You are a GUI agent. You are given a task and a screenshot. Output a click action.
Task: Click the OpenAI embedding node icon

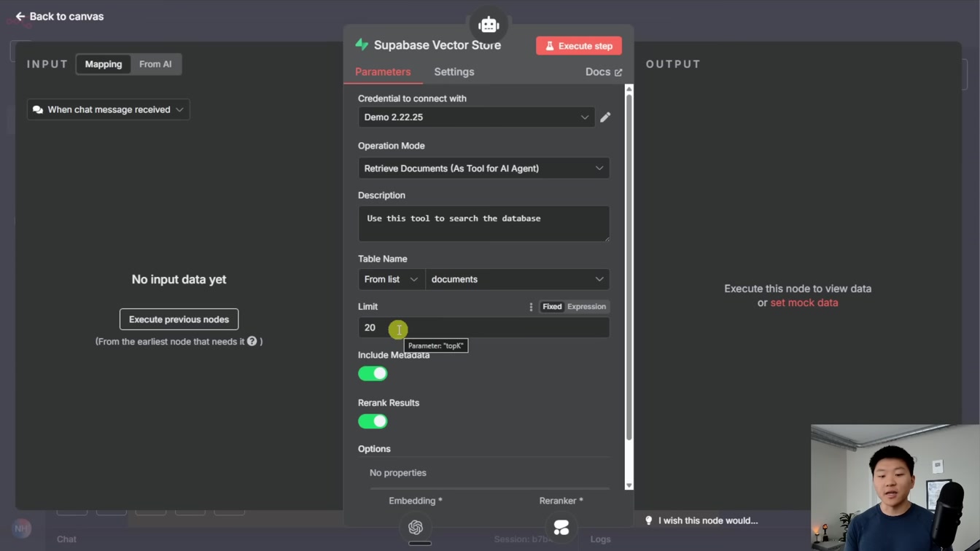pos(416,528)
